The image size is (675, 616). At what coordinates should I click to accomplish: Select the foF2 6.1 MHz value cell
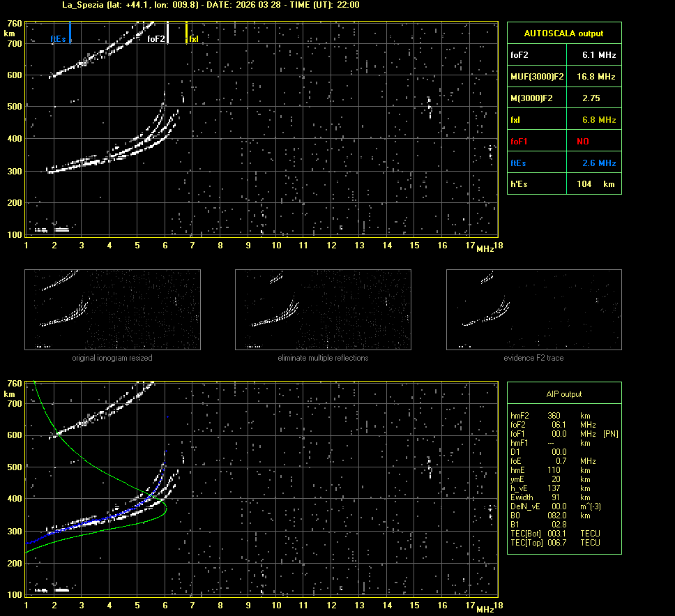click(x=592, y=54)
